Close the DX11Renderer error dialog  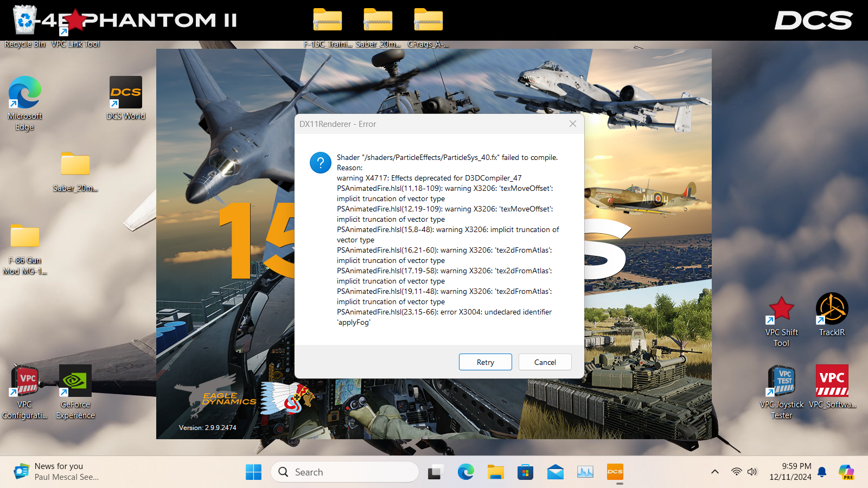click(x=572, y=124)
